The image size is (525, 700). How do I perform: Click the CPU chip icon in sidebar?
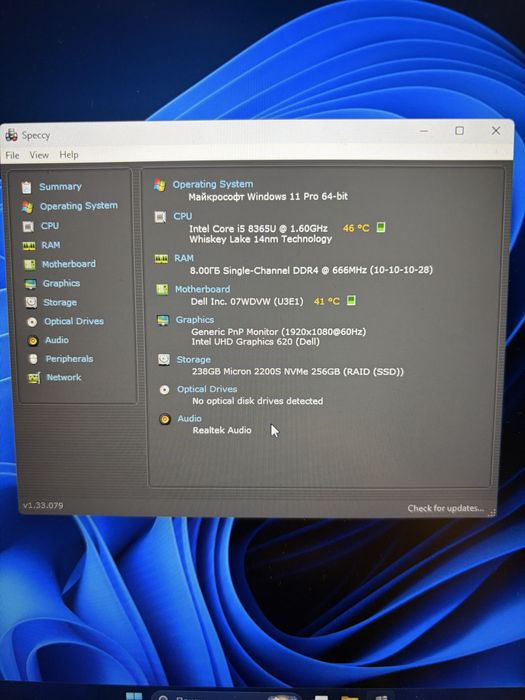tap(28, 226)
